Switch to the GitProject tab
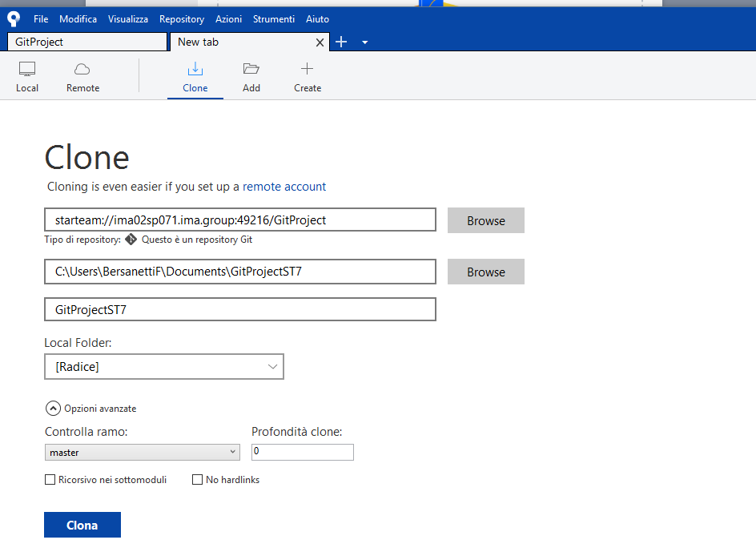 click(87, 42)
